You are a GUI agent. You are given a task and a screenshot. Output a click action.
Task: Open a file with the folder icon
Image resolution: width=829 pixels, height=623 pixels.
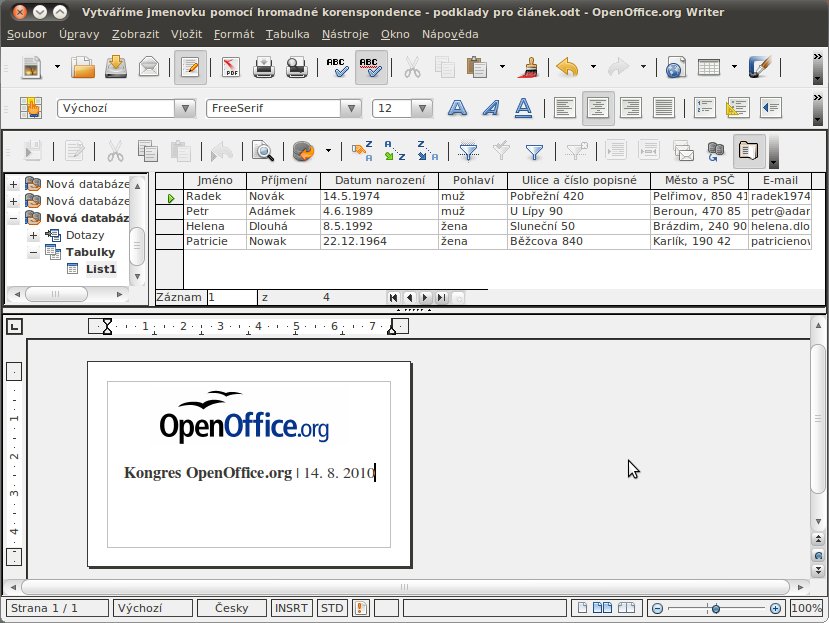click(83, 68)
